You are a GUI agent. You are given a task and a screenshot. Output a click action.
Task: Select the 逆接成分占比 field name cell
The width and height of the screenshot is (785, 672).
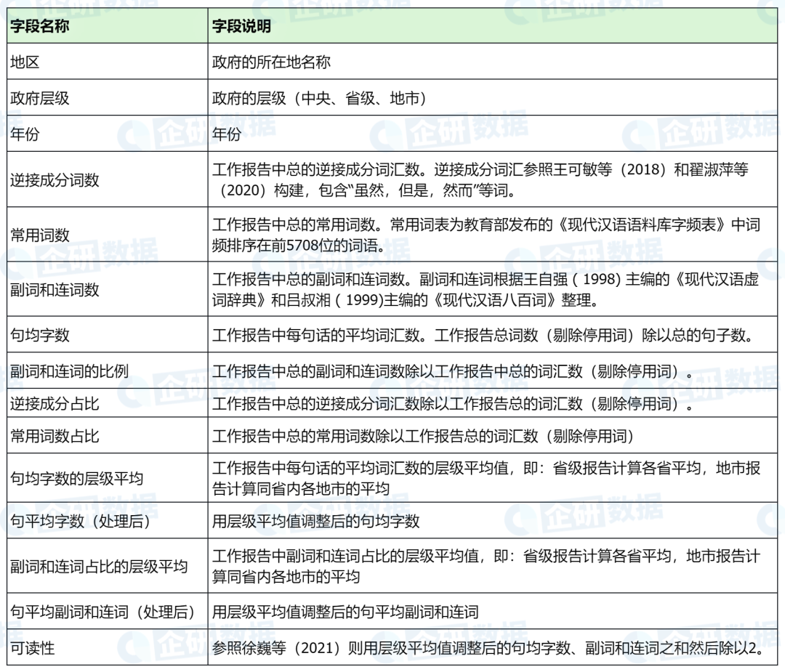click(108, 403)
